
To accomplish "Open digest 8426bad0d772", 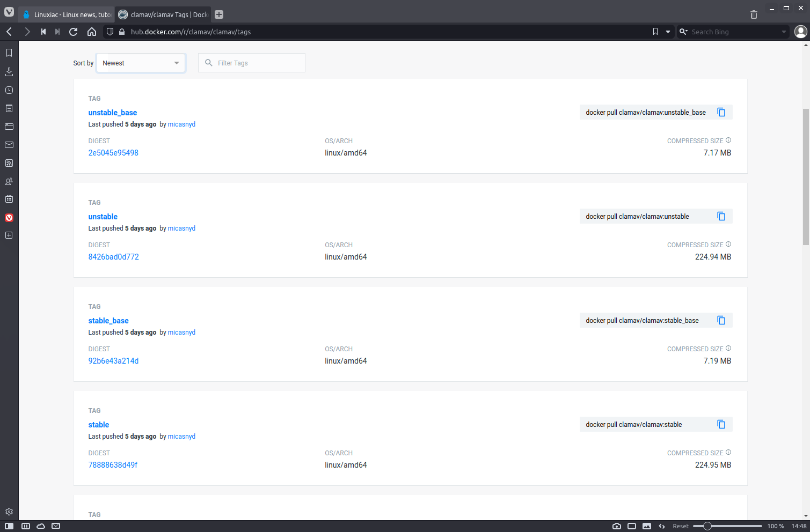I will [x=114, y=257].
